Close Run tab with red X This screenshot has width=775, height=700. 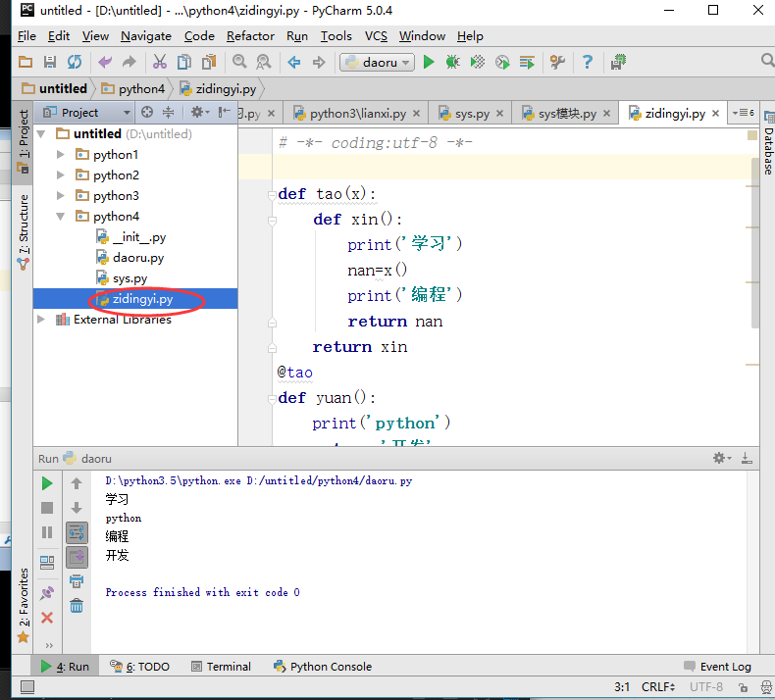point(47,618)
